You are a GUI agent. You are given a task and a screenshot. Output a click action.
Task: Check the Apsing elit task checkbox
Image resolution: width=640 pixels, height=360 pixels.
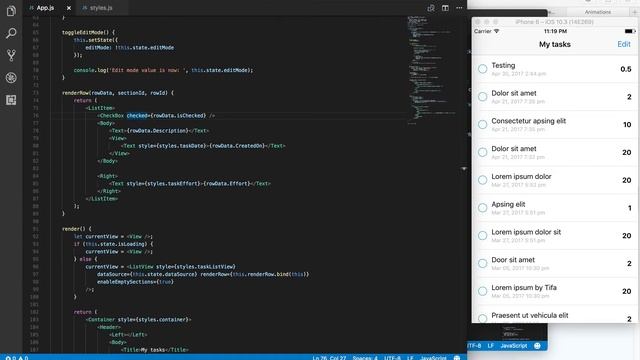pyautogui.click(x=482, y=208)
